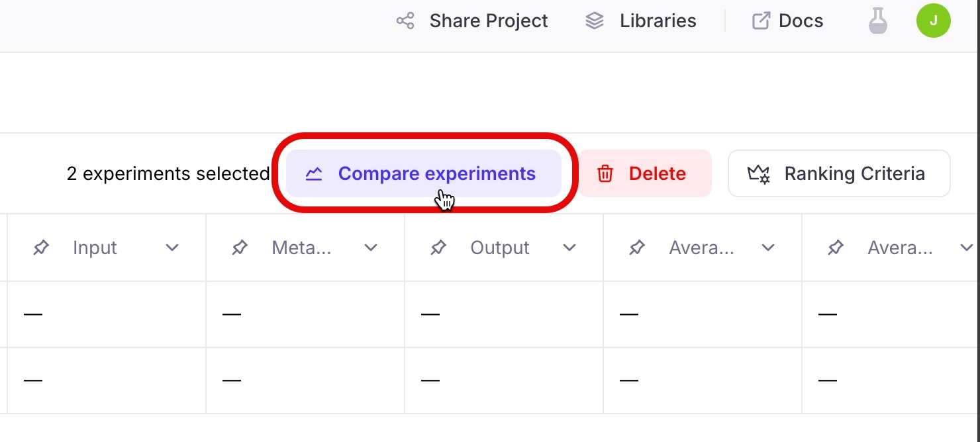This screenshot has width=980, height=442.
Task: Click the flask icon in the top bar
Action: (x=877, y=21)
